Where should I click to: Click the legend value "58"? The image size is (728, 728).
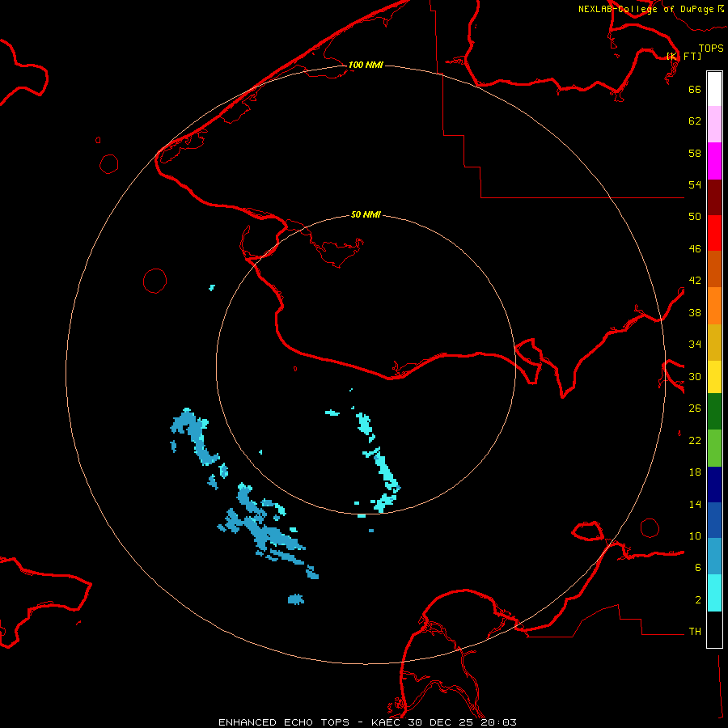[695, 153]
